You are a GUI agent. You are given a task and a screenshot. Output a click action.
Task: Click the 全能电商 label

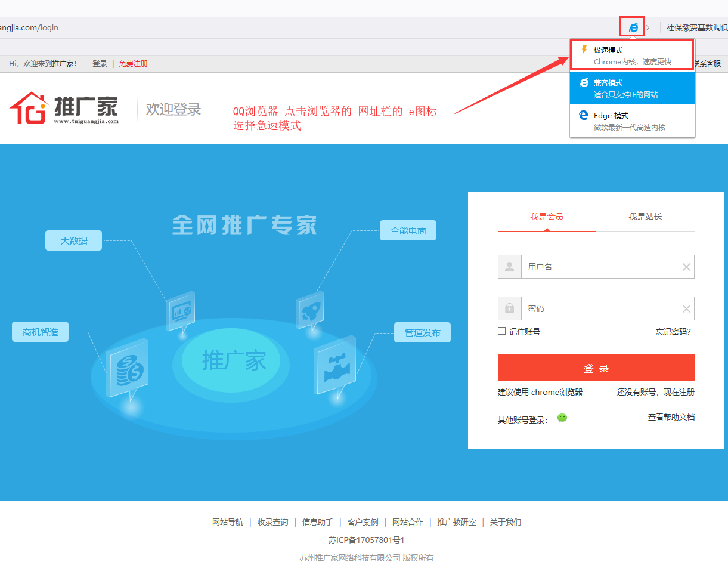click(x=408, y=230)
